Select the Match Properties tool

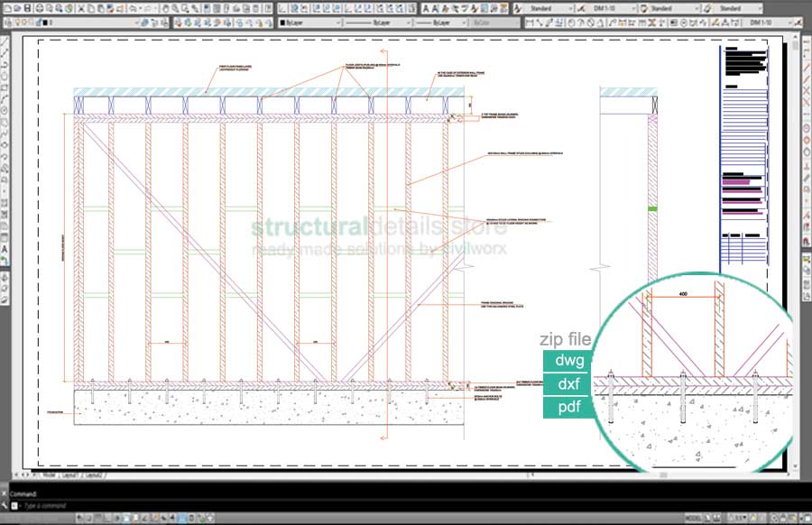[x=109, y=7]
